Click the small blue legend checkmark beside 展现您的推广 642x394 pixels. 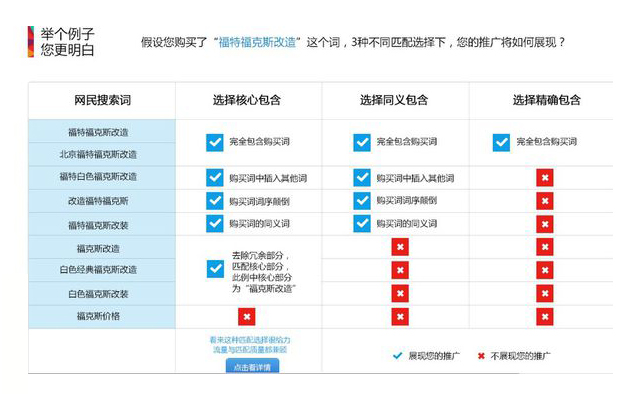coord(397,356)
